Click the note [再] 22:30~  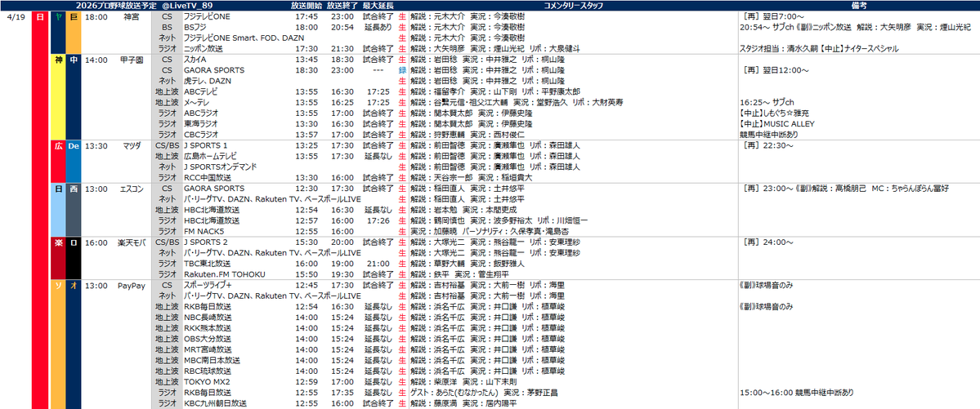pos(768,145)
